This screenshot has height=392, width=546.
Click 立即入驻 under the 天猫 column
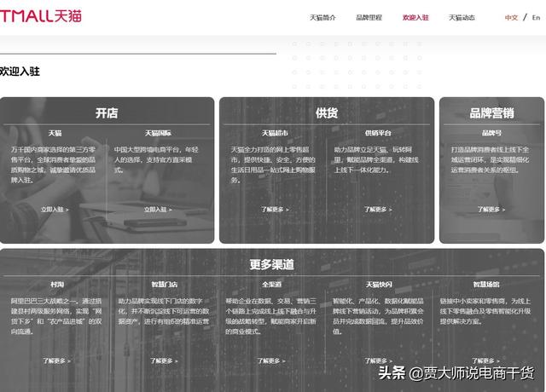pos(55,210)
